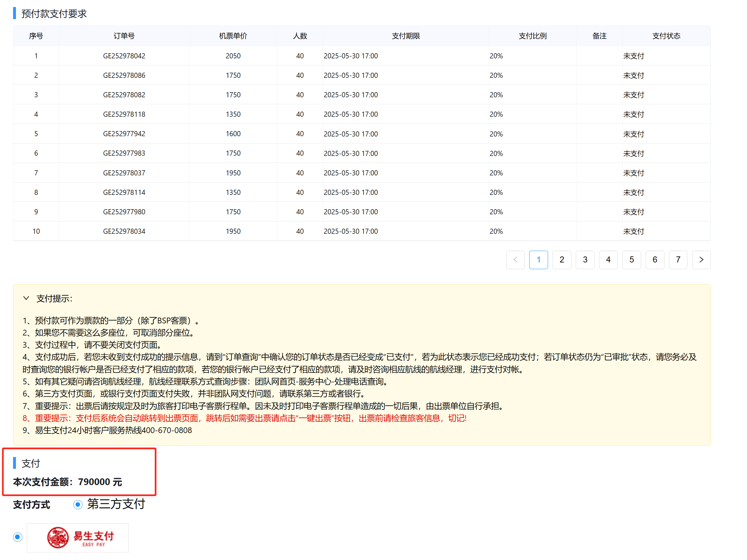Click order number GE252978042
The height and width of the screenshot is (560, 747).
pyautogui.click(x=124, y=56)
